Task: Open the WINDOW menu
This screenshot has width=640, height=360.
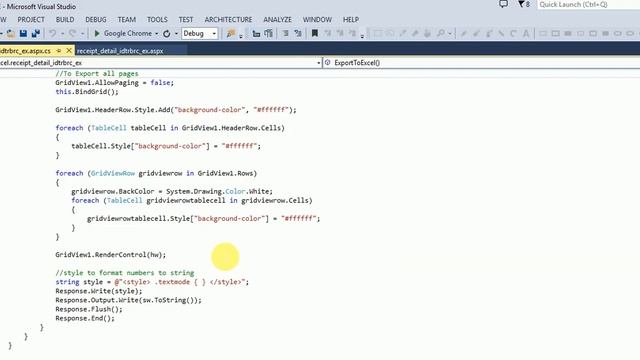Action: coord(317,20)
